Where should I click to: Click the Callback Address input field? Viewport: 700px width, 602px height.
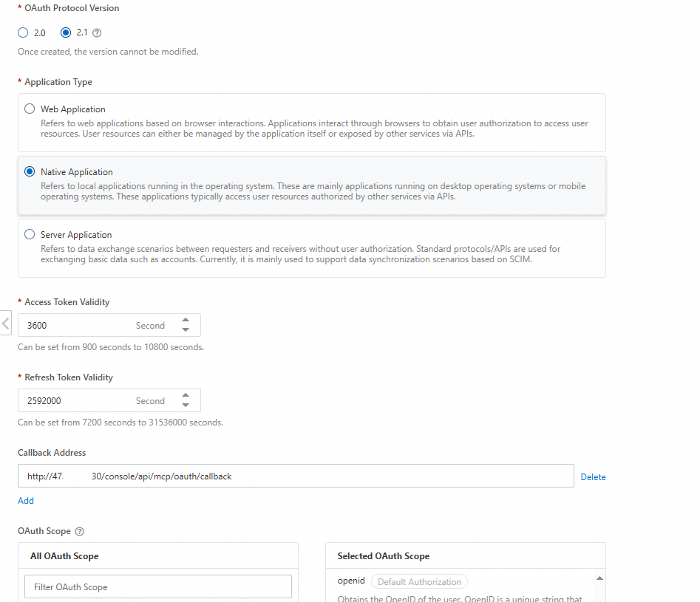pyautogui.click(x=296, y=476)
